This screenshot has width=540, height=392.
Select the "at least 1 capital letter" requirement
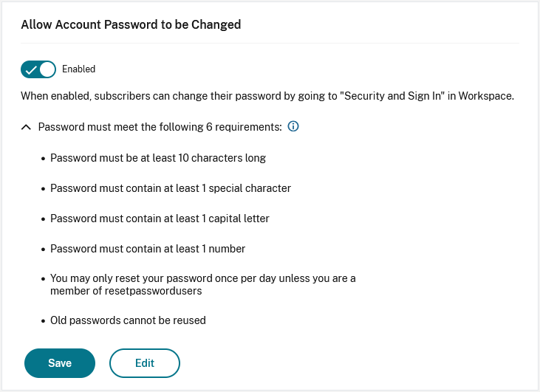tap(160, 219)
